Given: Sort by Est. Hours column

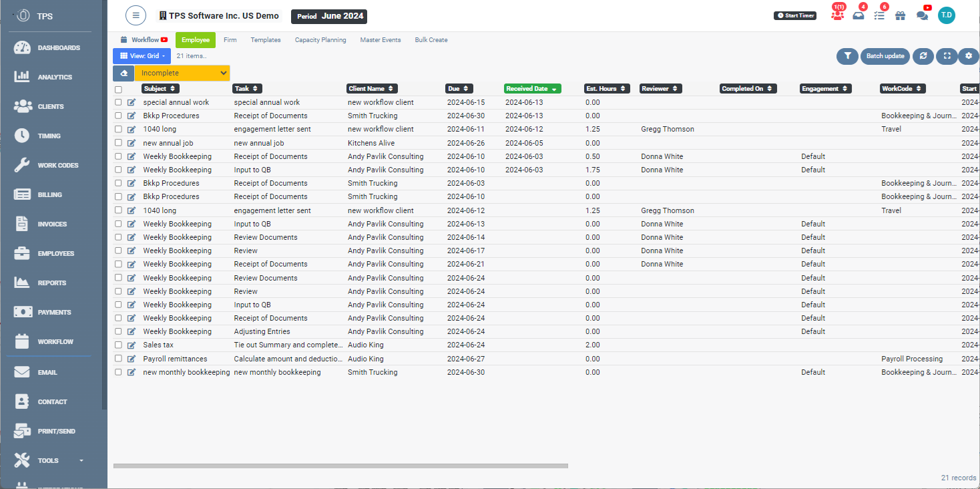Looking at the screenshot, I should pos(607,88).
